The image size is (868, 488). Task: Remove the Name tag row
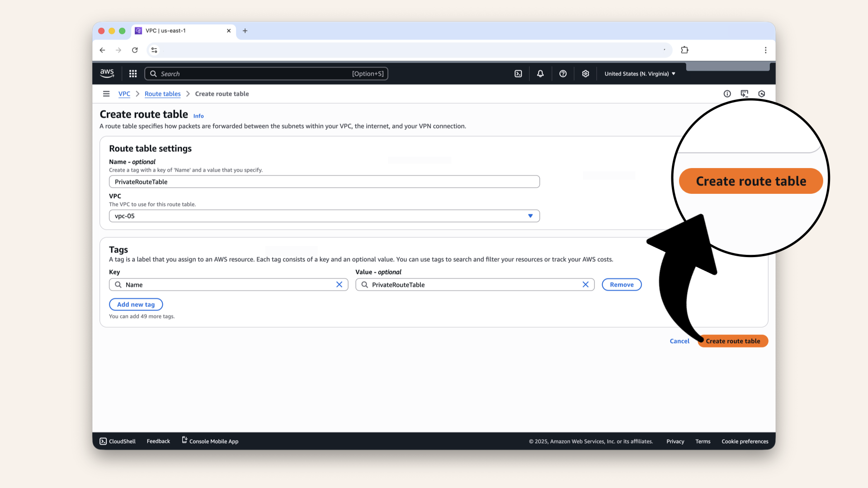pos(622,285)
